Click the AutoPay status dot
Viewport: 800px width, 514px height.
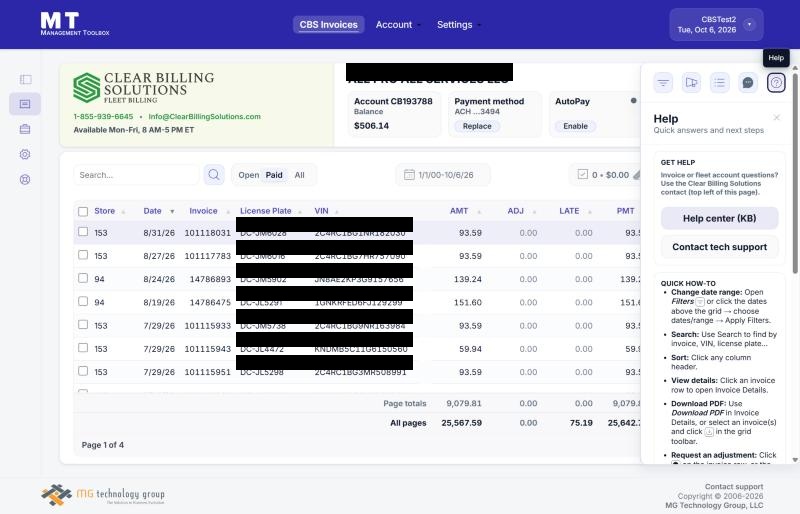click(x=633, y=101)
